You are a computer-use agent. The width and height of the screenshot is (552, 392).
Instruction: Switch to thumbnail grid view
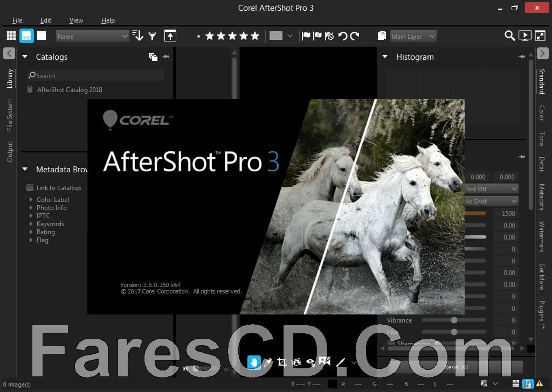click(11, 36)
